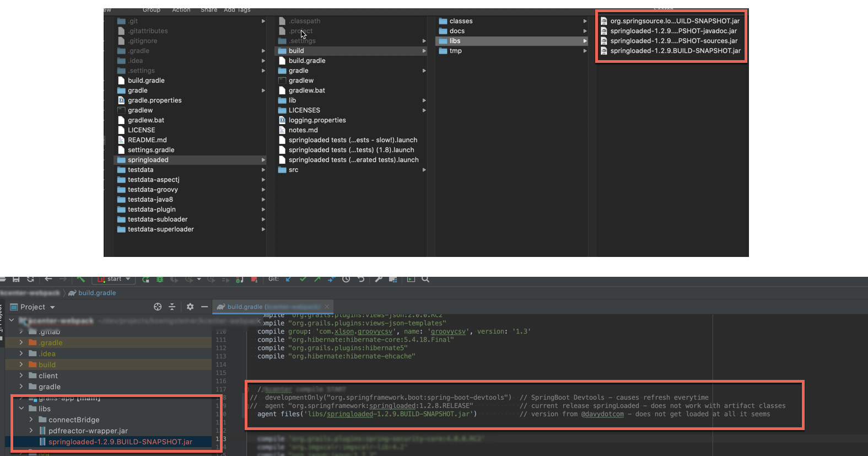Click the Git Rollback undo icon
This screenshot has width=868, height=456.
coord(361,279)
